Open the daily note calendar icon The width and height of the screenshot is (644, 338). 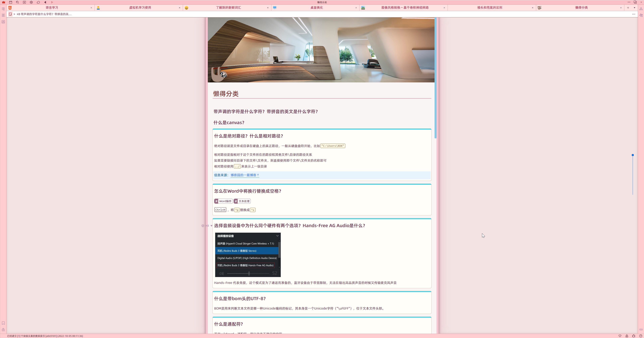11,2
